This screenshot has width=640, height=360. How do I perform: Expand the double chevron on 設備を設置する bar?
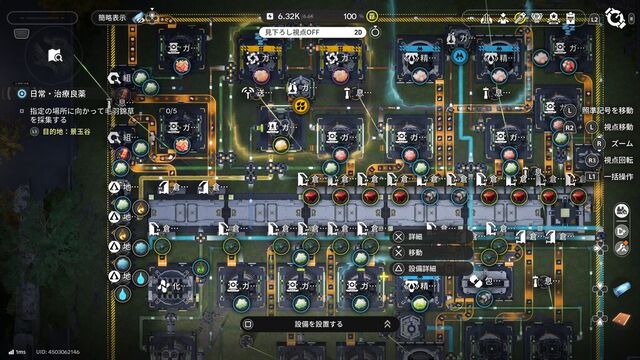coord(387,324)
